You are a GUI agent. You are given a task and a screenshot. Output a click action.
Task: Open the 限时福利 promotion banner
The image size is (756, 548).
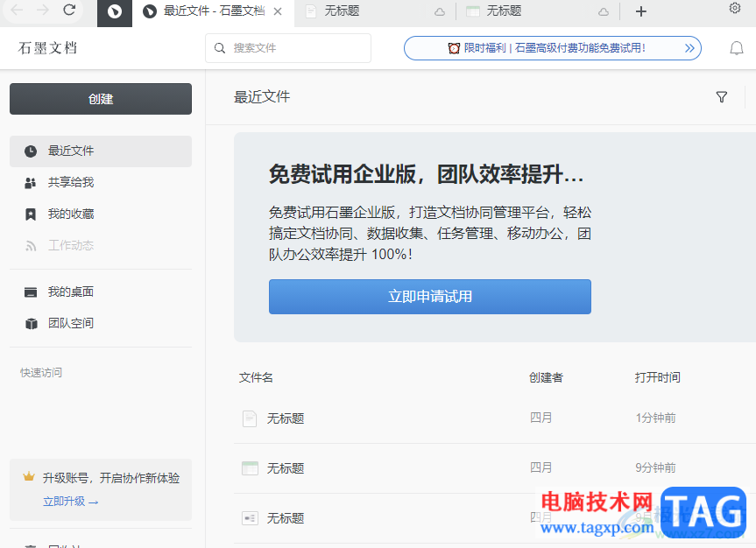click(553, 48)
